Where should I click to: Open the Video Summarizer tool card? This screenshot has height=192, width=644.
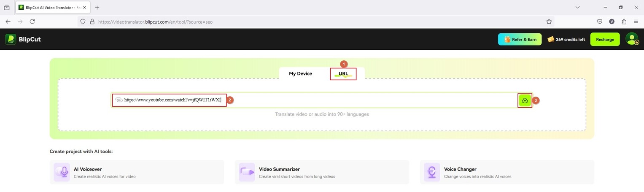point(322,172)
